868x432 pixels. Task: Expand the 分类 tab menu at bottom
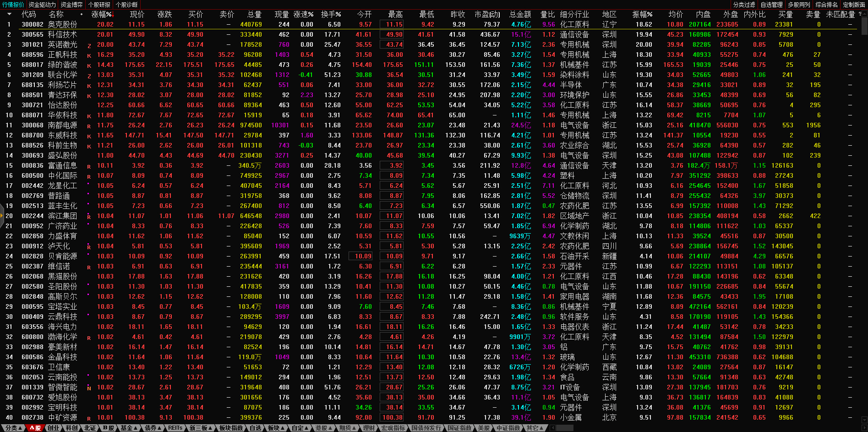click(14, 428)
